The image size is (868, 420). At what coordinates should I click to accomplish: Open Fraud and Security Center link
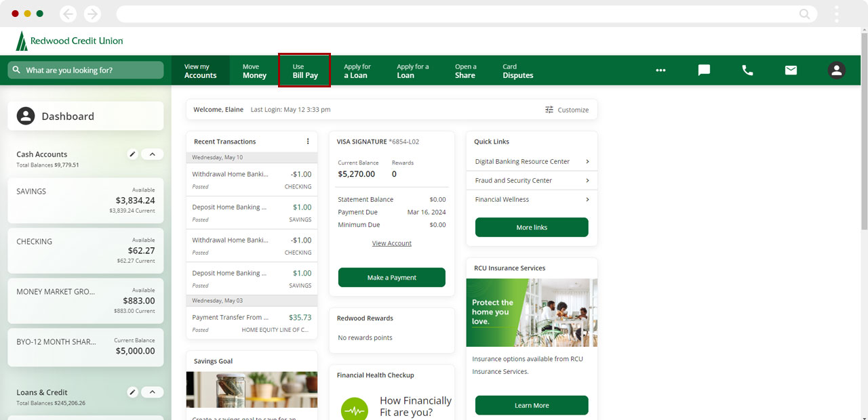[532, 180]
